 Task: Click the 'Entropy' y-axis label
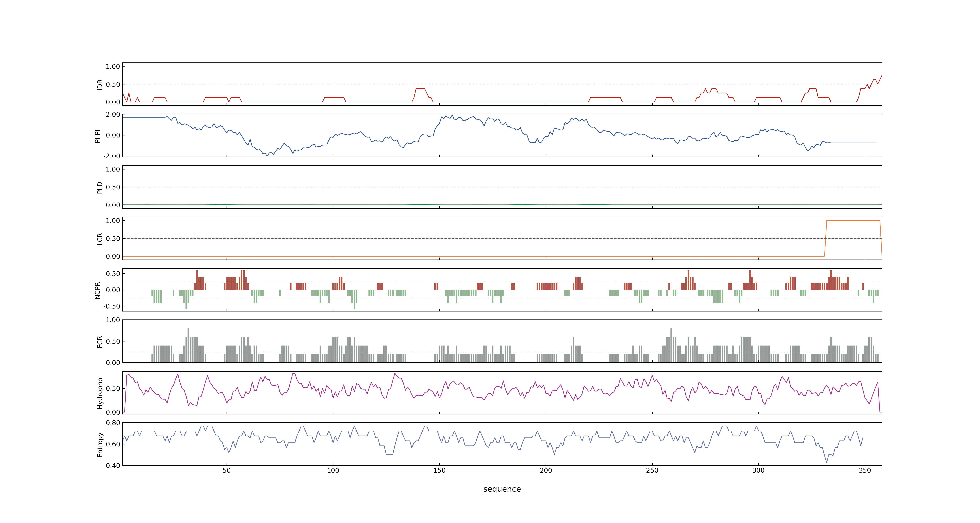click(x=100, y=445)
